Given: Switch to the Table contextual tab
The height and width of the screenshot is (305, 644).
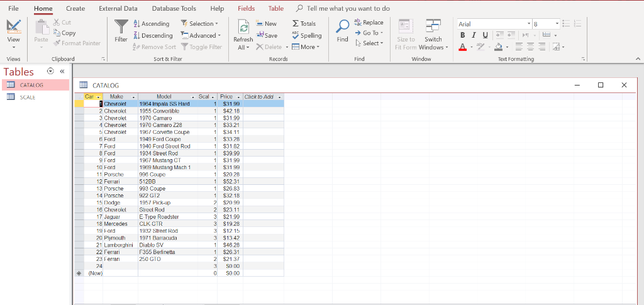Looking at the screenshot, I should (x=276, y=8).
